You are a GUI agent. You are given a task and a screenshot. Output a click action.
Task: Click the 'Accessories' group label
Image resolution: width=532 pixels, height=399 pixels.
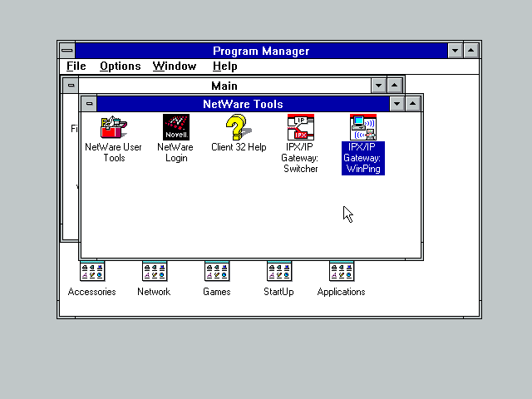[x=92, y=292]
